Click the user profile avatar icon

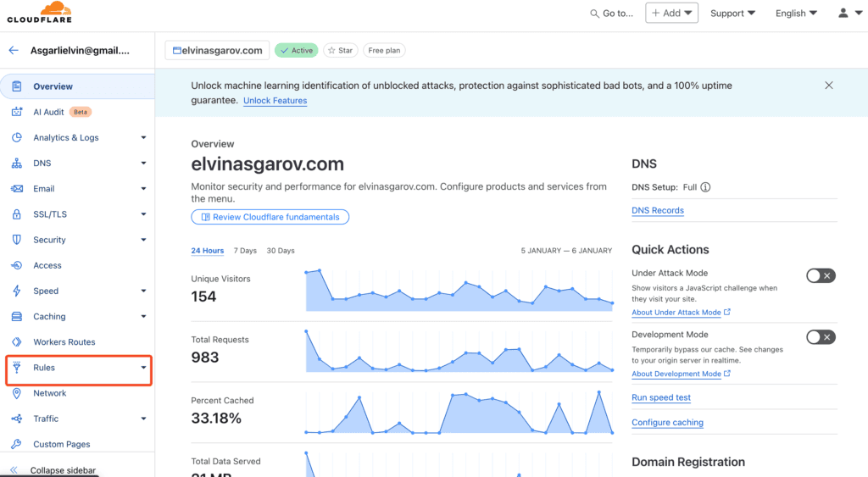843,13
